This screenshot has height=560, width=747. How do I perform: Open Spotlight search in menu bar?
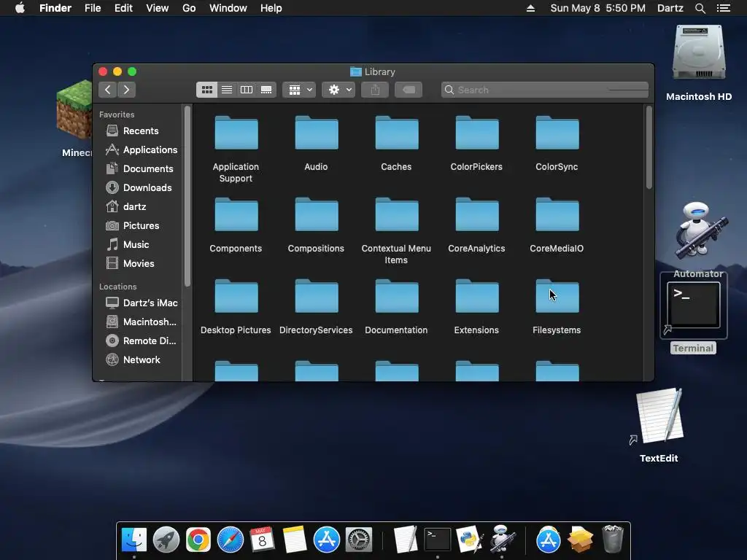click(700, 8)
